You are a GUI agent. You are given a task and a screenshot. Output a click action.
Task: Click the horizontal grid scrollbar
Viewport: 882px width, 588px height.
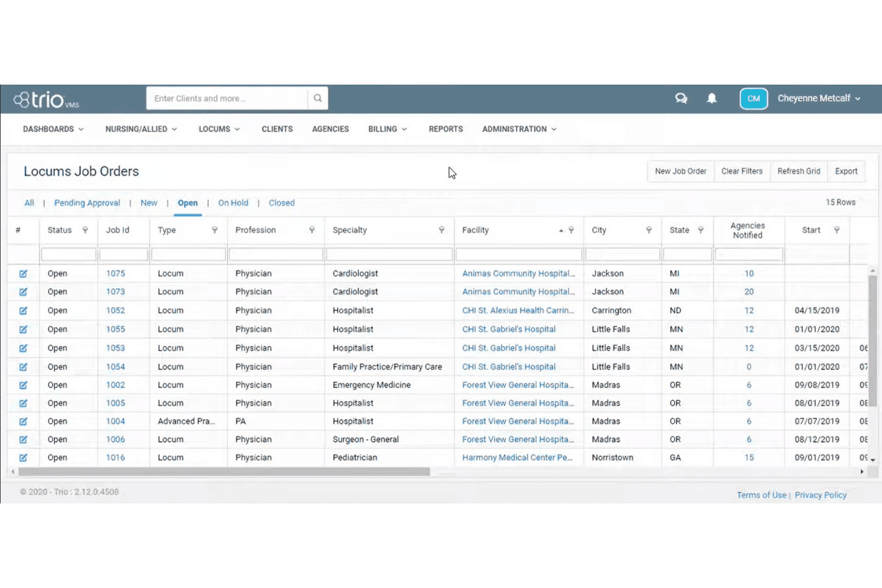(x=224, y=472)
